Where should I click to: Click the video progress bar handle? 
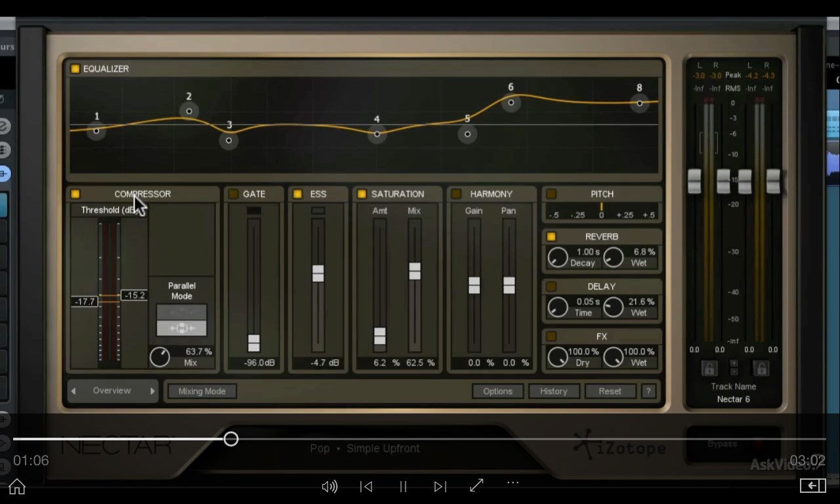(x=231, y=439)
